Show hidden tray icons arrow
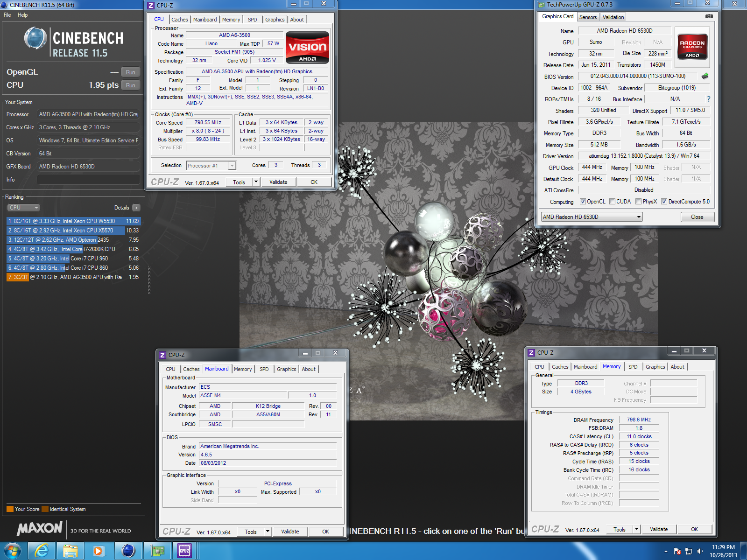 pos(666,551)
